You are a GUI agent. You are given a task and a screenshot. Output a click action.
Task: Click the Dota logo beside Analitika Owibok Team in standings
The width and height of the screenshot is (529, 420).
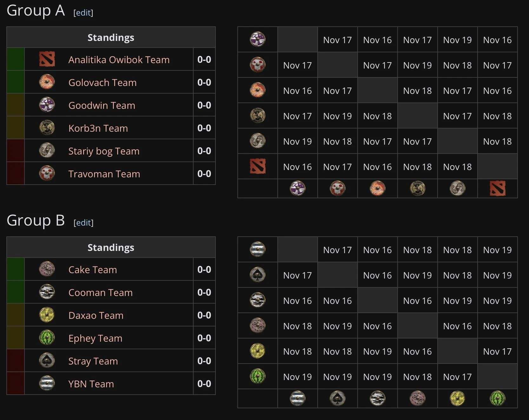tap(47, 59)
